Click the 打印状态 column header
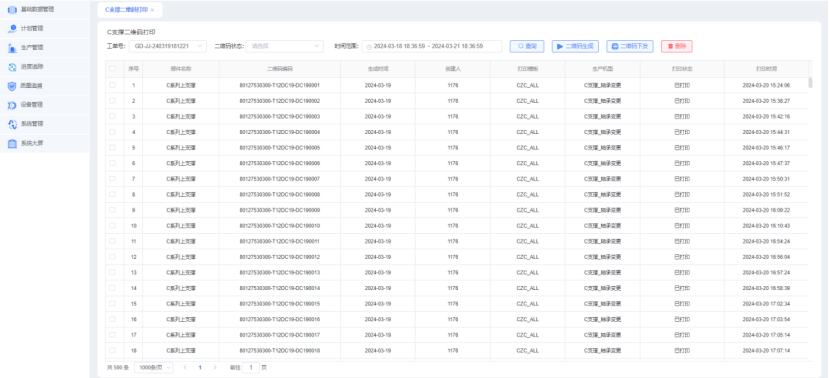 682,69
